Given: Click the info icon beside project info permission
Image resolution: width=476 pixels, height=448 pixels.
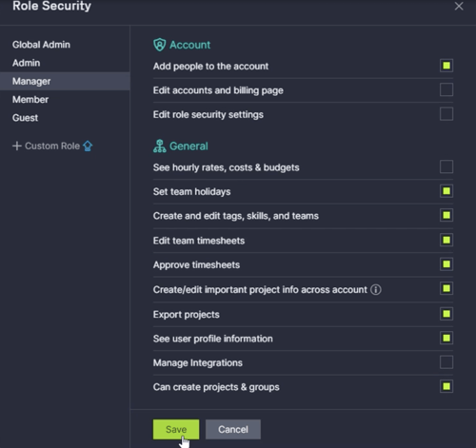Looking at the screenshot, I should (x=376, y=289).
